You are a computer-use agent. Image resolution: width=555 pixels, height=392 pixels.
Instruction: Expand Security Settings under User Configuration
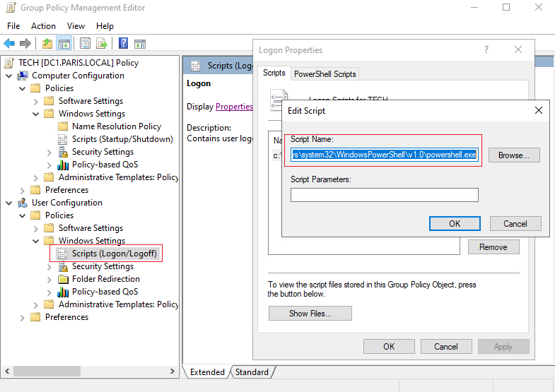(49, 266)
